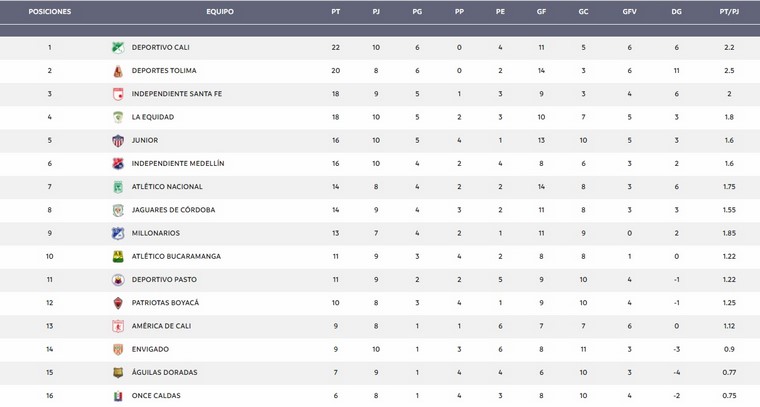Click the Once Caldas team crest
760x407 pixels.
click(x=117, y=396)
